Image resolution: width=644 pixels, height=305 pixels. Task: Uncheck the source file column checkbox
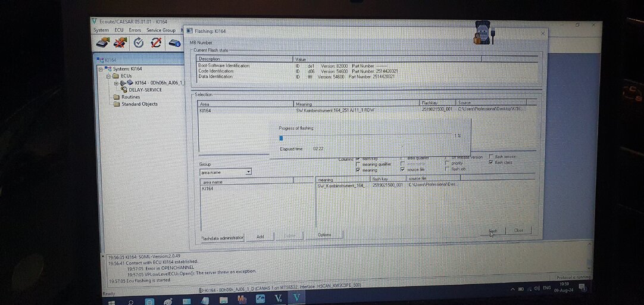402,169
